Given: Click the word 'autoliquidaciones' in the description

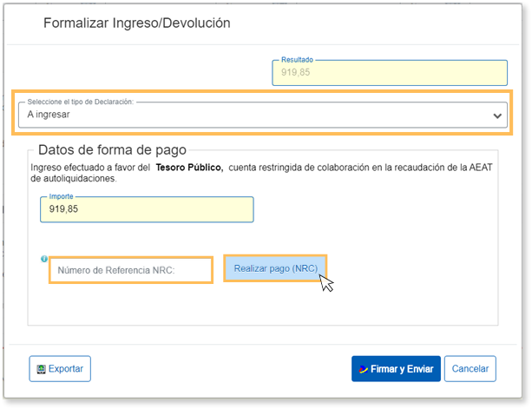Looking at the screenshot, I should 73,179.
